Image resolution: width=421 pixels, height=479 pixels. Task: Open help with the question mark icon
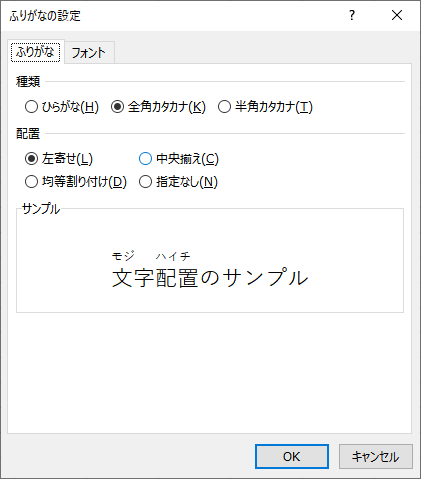click(x=352, y=15)
